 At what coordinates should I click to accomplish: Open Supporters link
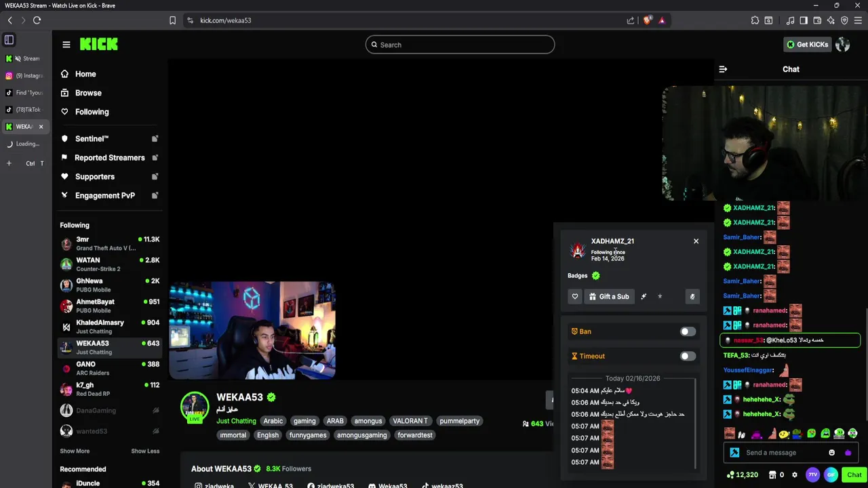tap(108, 177)
